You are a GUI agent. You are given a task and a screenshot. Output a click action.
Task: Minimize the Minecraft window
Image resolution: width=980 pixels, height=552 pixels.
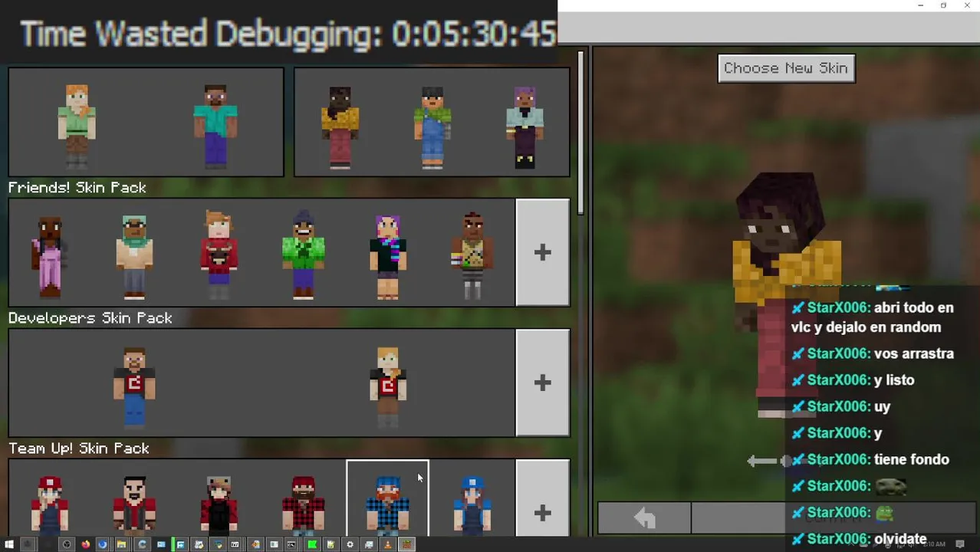click(x=920, y=5)
